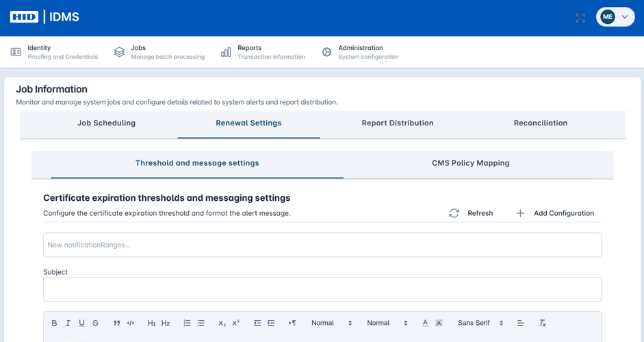Insert a numbered list
Screen dimensions: 644x342
click(x=187, y=323)
